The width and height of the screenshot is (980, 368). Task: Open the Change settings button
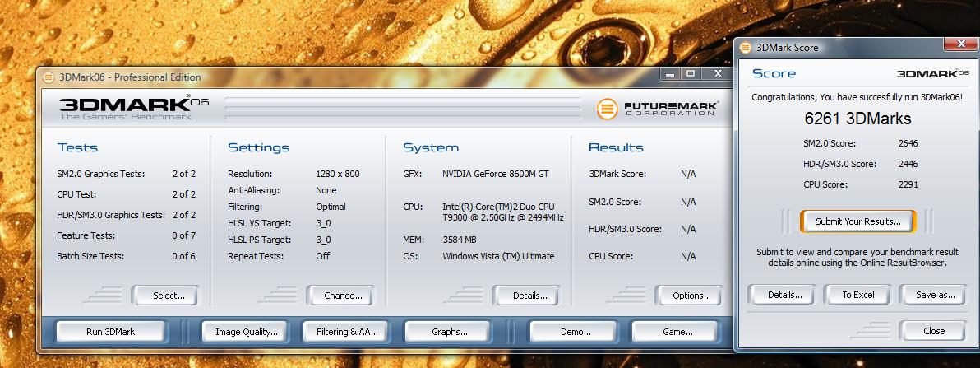click(x=340, y=296)
